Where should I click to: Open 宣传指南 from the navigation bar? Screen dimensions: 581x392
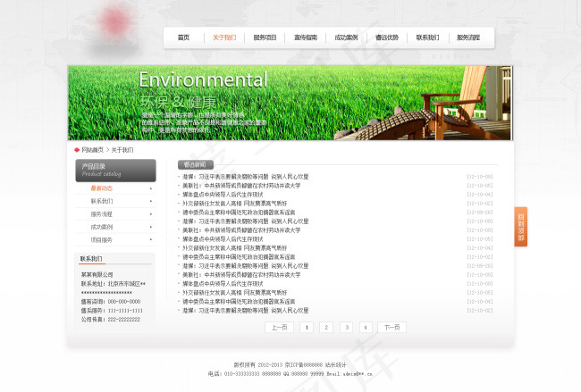point(306,38)
